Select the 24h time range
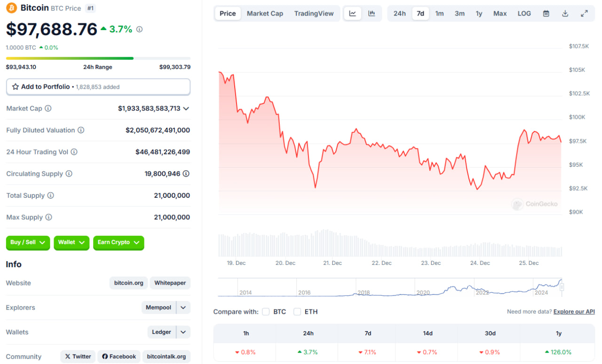 (400, 14)
